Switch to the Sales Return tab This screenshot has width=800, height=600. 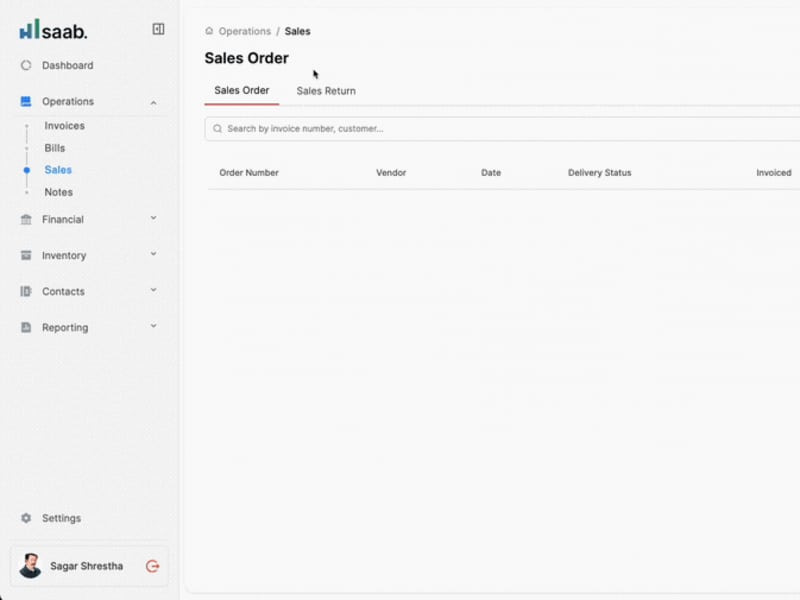[326, 91]
